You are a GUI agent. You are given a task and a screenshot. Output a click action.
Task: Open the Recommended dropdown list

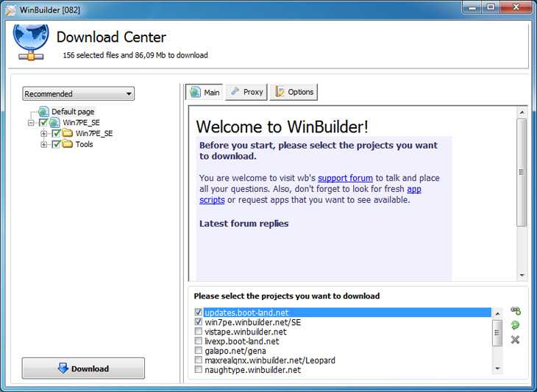(79, 94)
